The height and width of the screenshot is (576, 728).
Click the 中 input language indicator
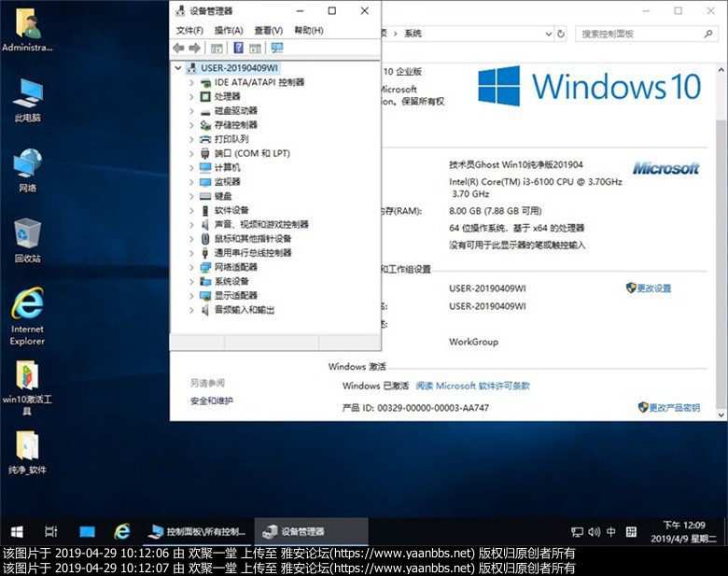(x=611, y=532)
